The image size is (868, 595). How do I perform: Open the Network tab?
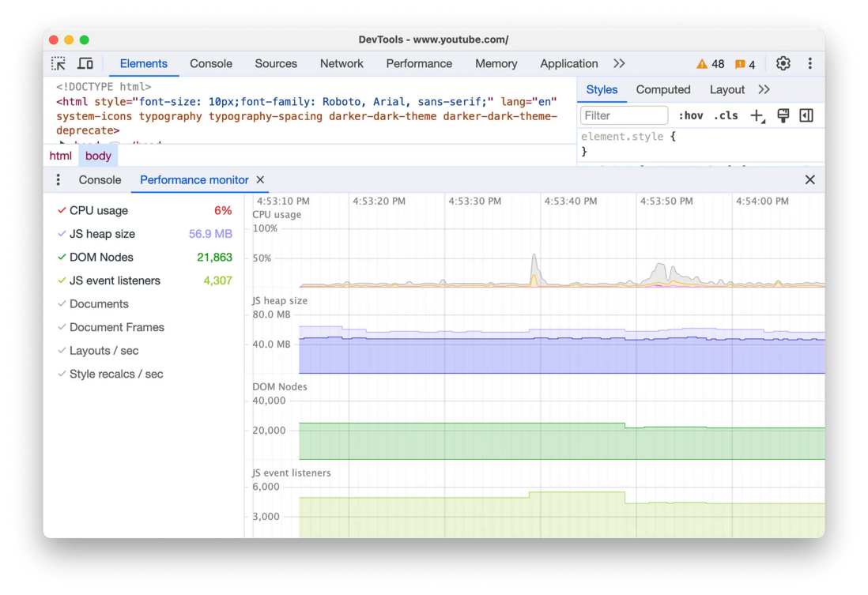click(342, 64)
